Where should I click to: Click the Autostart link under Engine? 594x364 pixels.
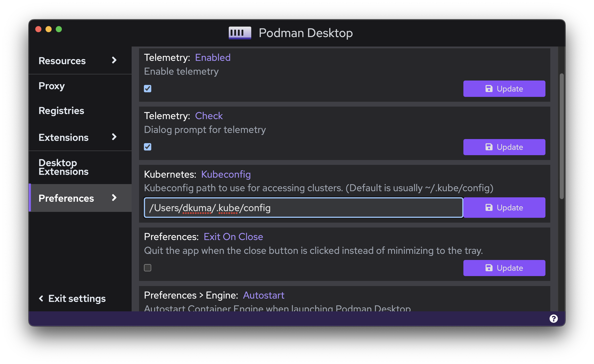264,295
